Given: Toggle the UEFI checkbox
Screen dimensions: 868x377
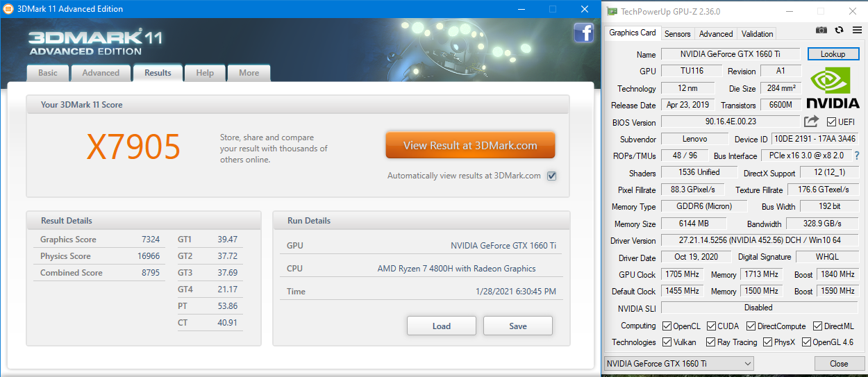Looking at the screenshot, I should [831, 122].
